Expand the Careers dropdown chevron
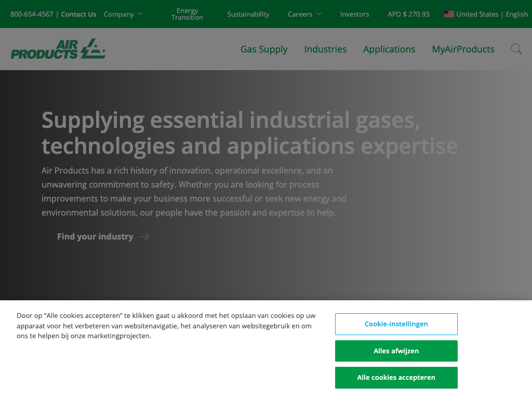 click(318, 14)
